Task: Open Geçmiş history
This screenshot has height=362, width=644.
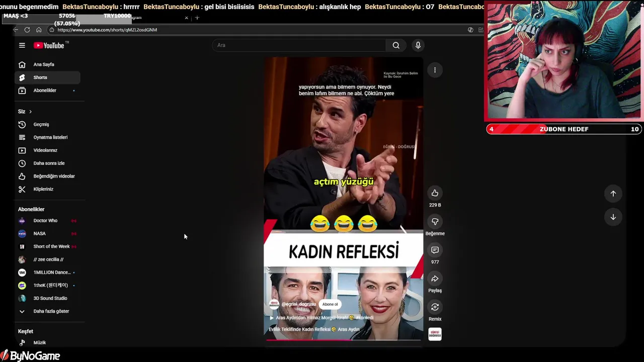Action: click(x=47, y=124)
